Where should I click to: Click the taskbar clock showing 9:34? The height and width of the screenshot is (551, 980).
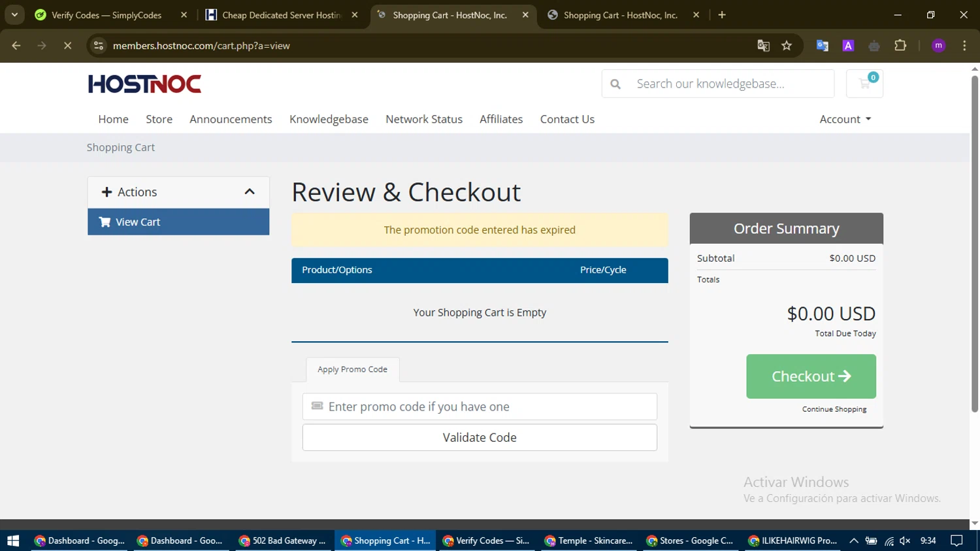928,541
